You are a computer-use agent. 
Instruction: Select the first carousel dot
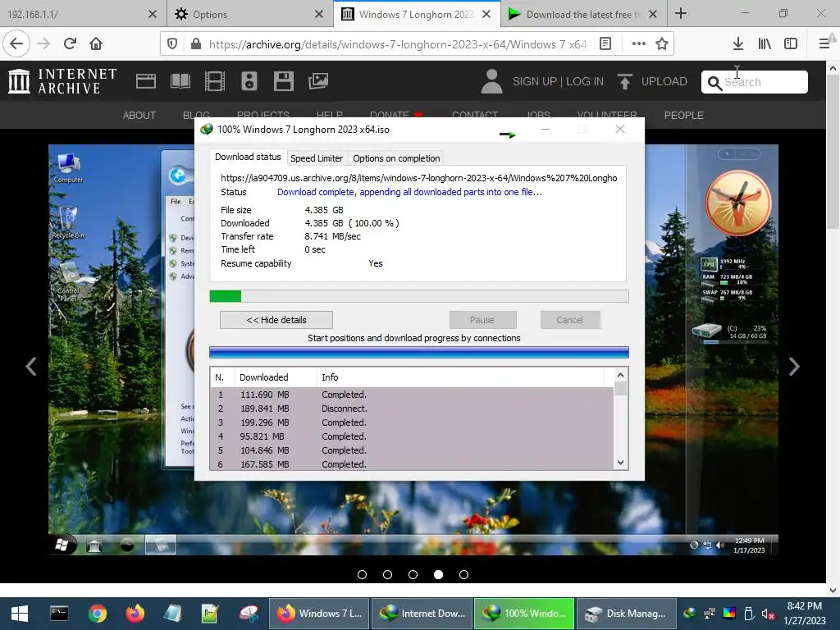[x=362, y=575]
